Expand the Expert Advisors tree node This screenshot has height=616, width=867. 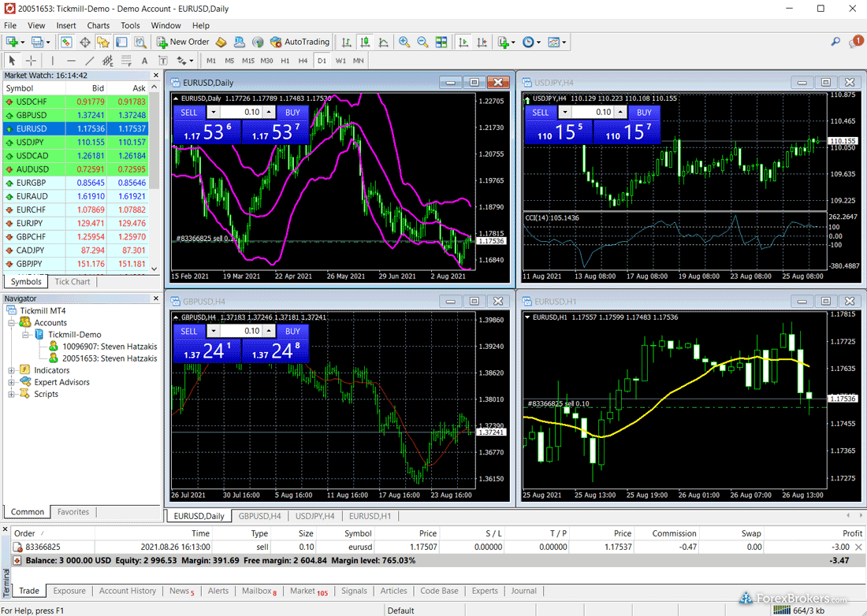pos(12,382)
